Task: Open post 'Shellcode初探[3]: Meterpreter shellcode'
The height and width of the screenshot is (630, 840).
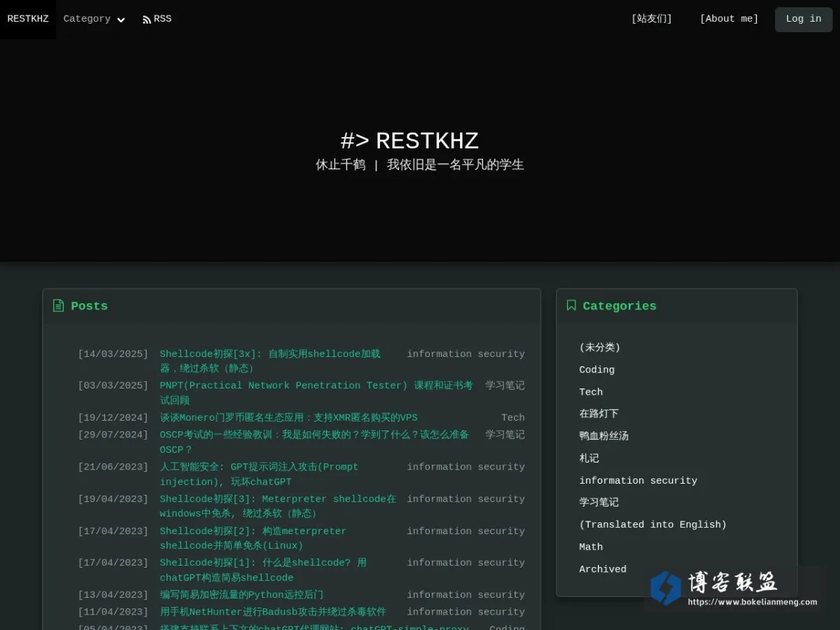Action: (x=278, y=506)
